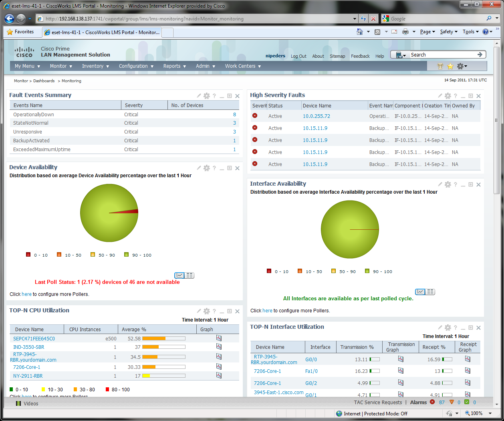The width and height of the screenshot is (504, 421).
Task: Click inside the Search input field
Action: pyautogui.click(x=443, y=55)
